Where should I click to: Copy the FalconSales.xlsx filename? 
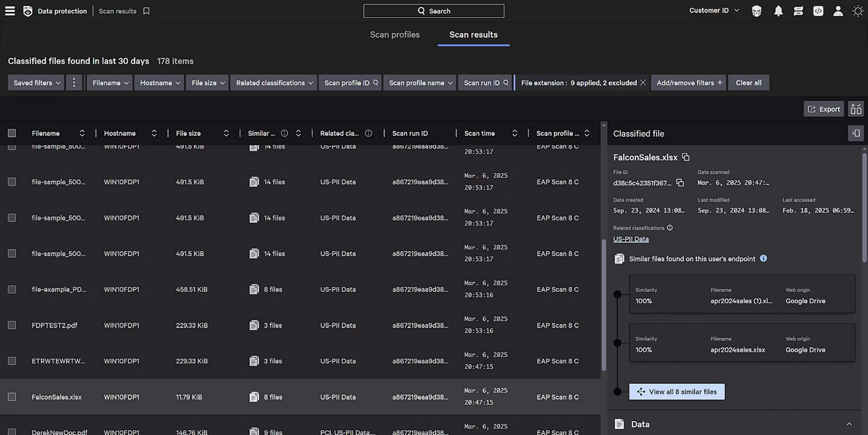686,157
